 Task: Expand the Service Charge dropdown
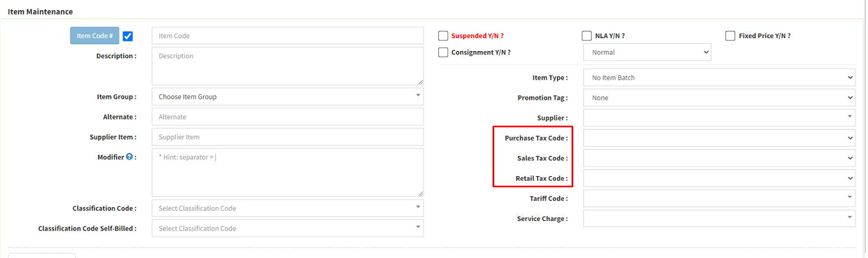[719, 218]
